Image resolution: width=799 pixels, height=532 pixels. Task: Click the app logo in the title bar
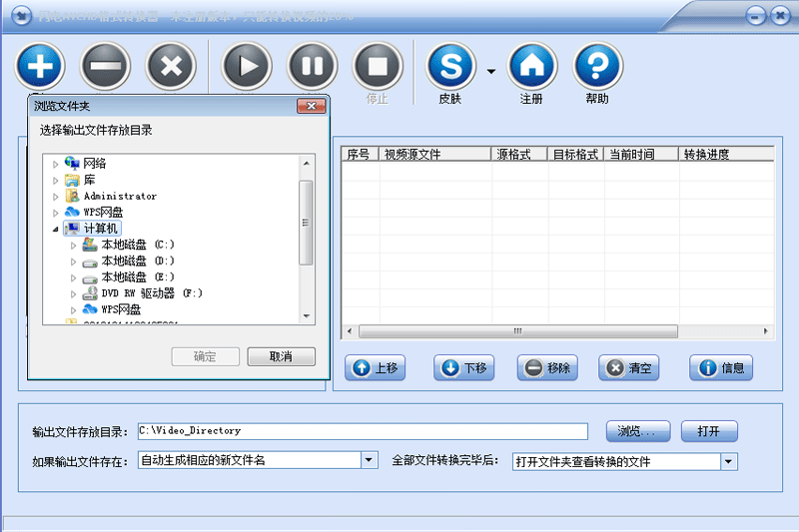tap(21, 15)
